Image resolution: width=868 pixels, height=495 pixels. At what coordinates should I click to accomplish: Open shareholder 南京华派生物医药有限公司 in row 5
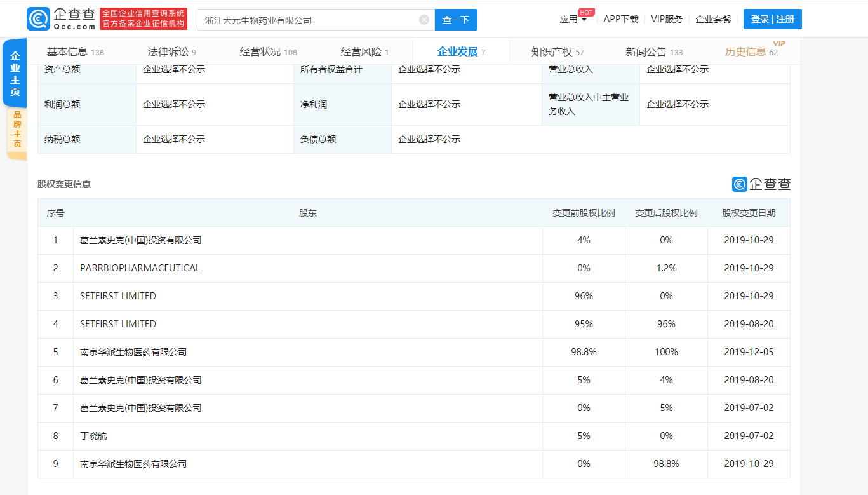coord(133,352)
